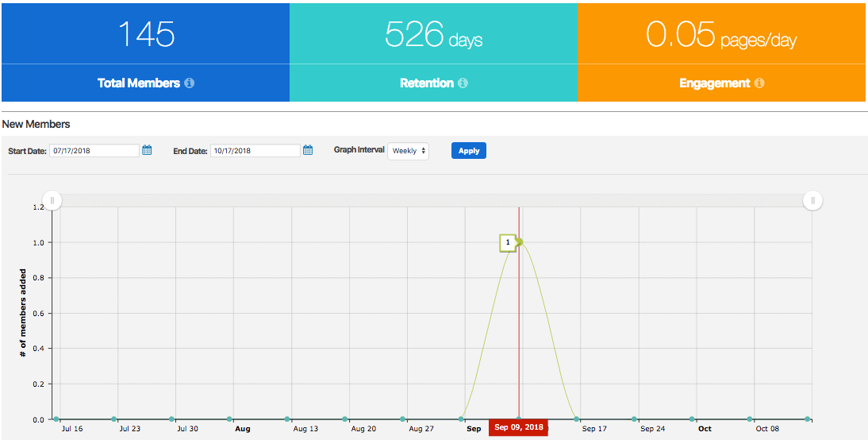Click the left range slider handle
868x440 pixels.
click(x=52, y=200)
